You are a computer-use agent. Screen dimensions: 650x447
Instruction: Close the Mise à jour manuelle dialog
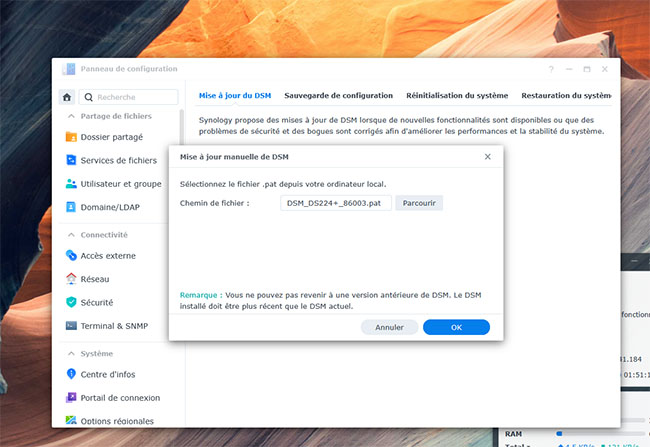click(488, 156)
